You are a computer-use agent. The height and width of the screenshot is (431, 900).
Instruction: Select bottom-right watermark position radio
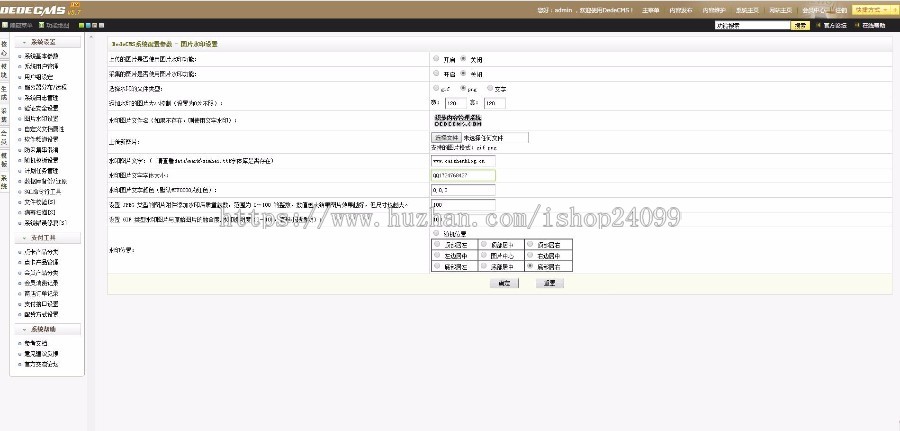click(530, 266)
